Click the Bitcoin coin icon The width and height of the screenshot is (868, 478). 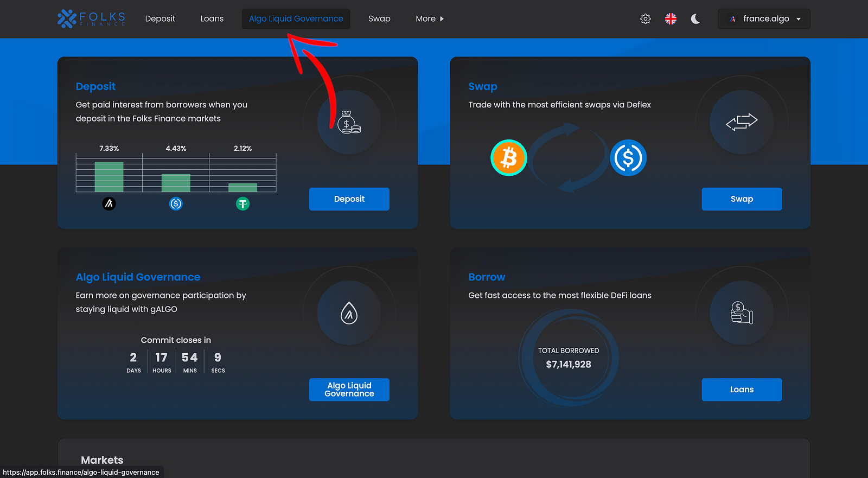click(508, 158)
